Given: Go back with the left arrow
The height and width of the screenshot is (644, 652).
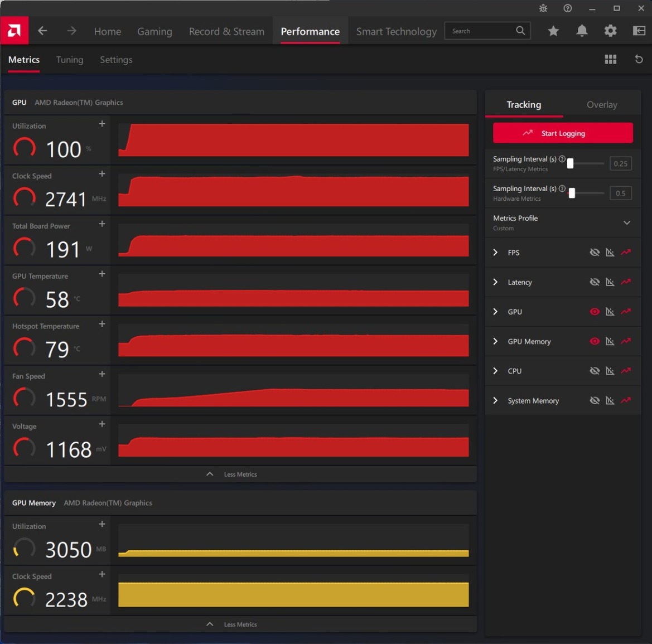Looking at the screenshot, I should point(42,31).
